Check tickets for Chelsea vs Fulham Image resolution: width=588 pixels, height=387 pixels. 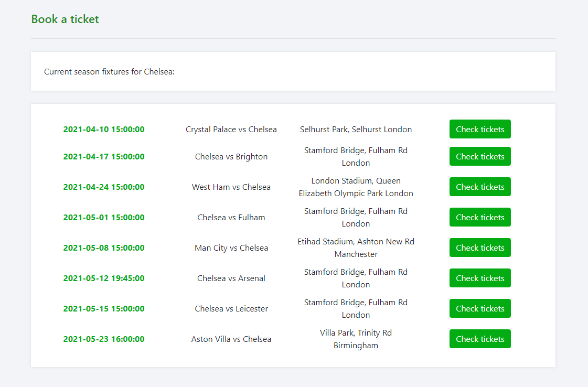[479, 217]
